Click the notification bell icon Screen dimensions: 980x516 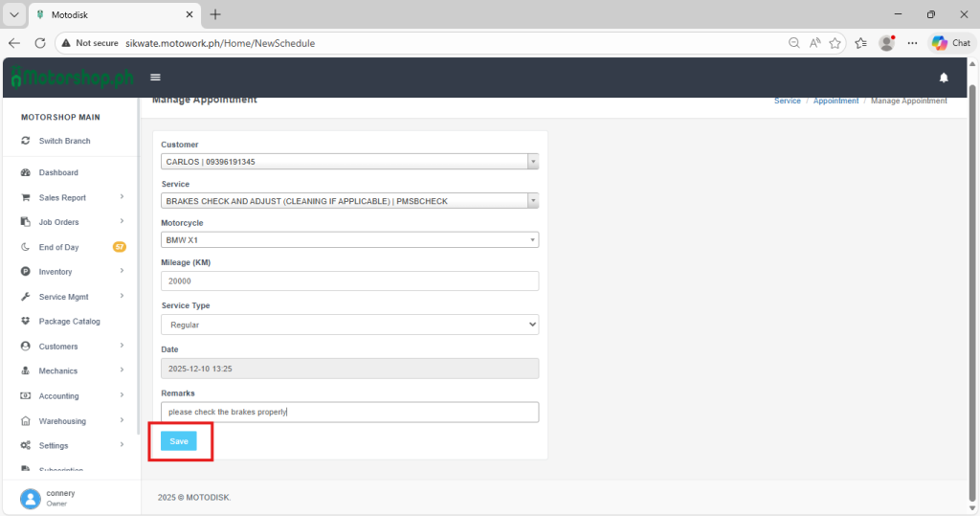click(x=944, y=78)
